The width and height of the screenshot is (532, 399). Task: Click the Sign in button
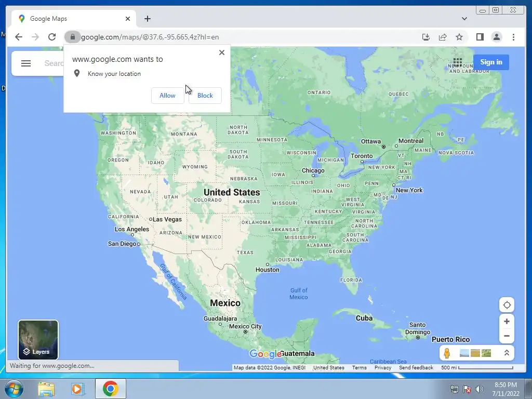pyautogui.click(x=491, y=62)
